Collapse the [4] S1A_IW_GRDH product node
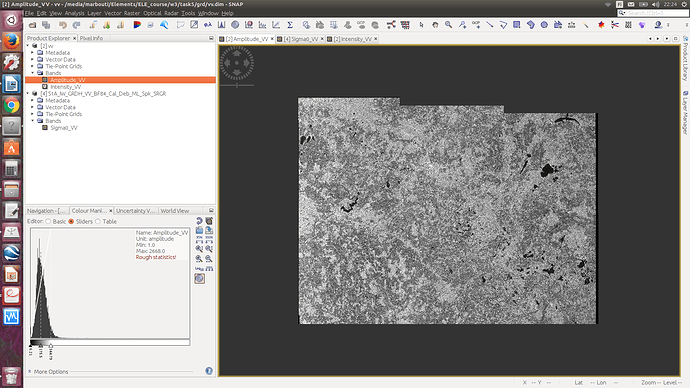The height and width of the screenshot is (388, 690). tap(28, 94)
